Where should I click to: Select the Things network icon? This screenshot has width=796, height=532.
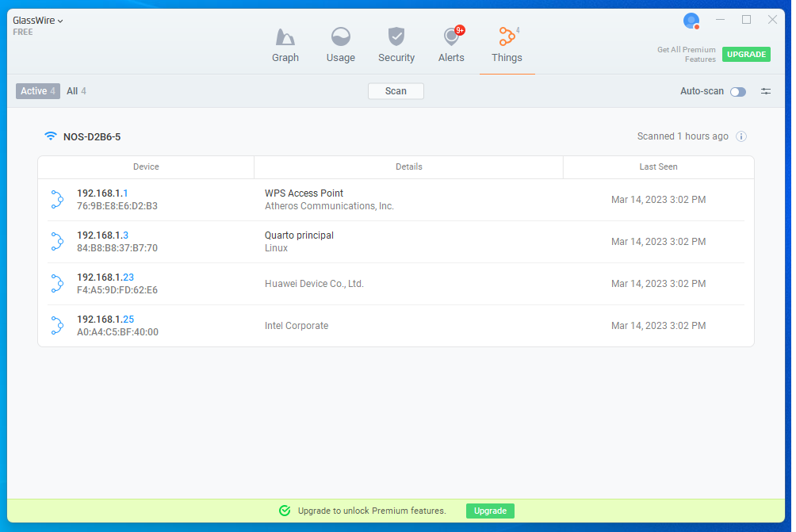click(507, 36)
